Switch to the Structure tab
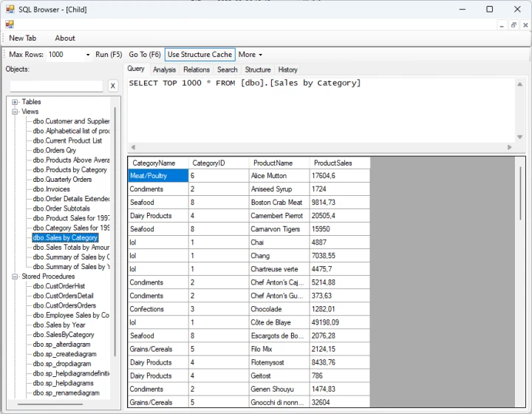Image resolution: width=532 pixels, height=414 pixels. 258,69
